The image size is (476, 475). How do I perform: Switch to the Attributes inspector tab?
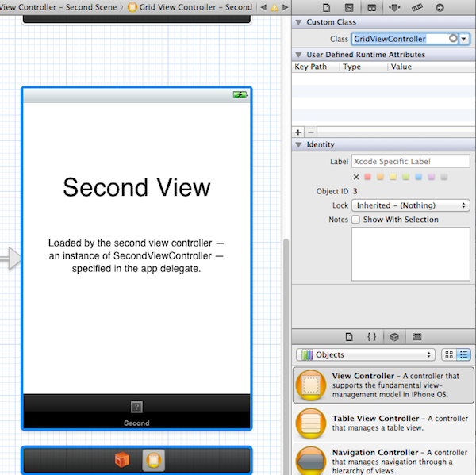click(x=394, y=7)
